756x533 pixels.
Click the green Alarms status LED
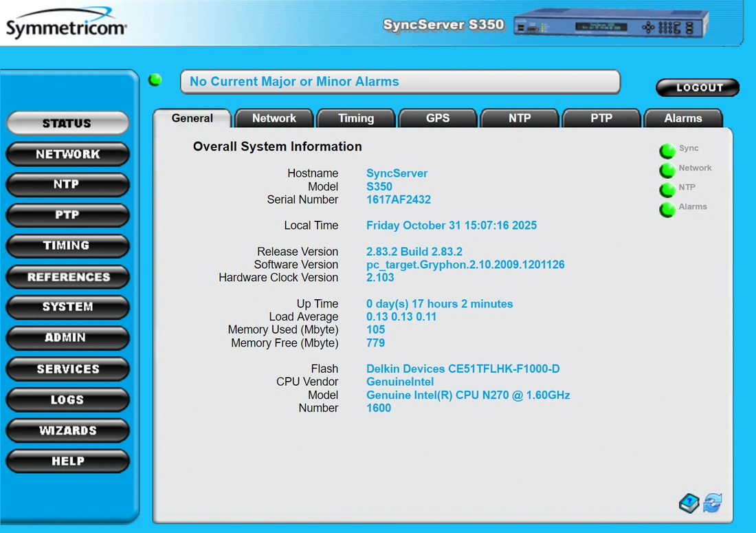667,209
